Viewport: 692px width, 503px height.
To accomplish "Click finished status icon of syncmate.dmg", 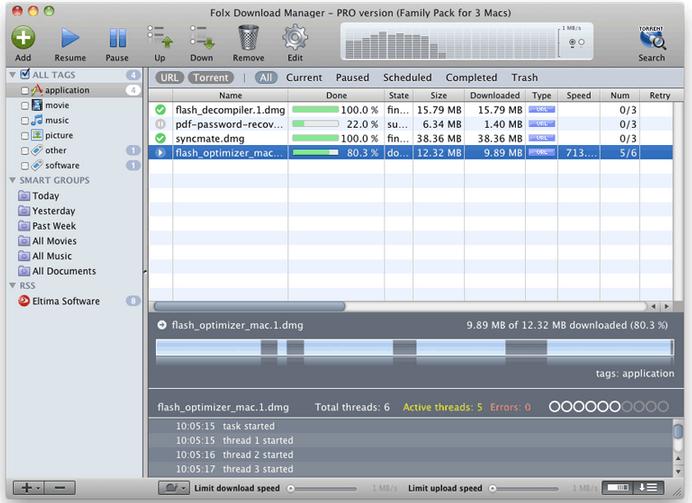I will pos(161,139).
